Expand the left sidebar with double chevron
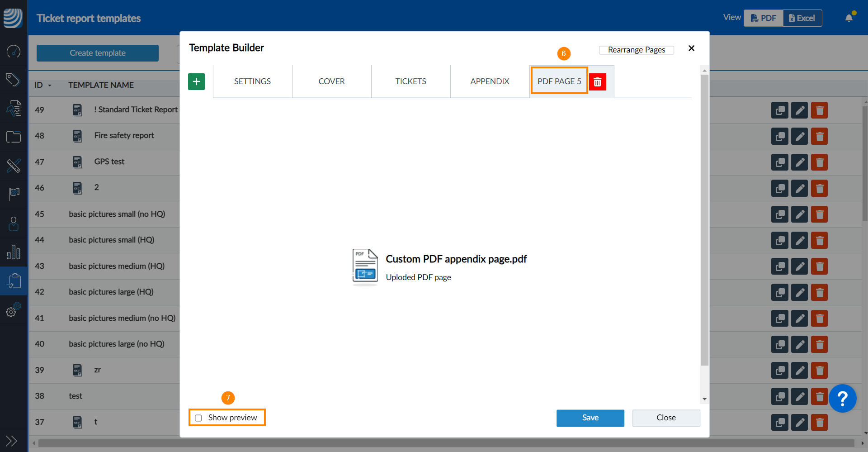 coord(11,440)
